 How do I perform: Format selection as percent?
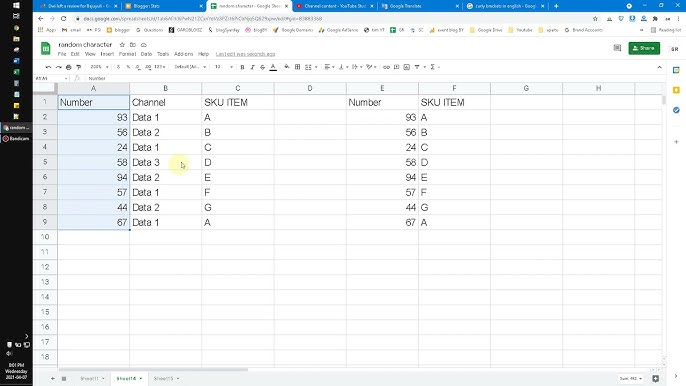[128, 67]
